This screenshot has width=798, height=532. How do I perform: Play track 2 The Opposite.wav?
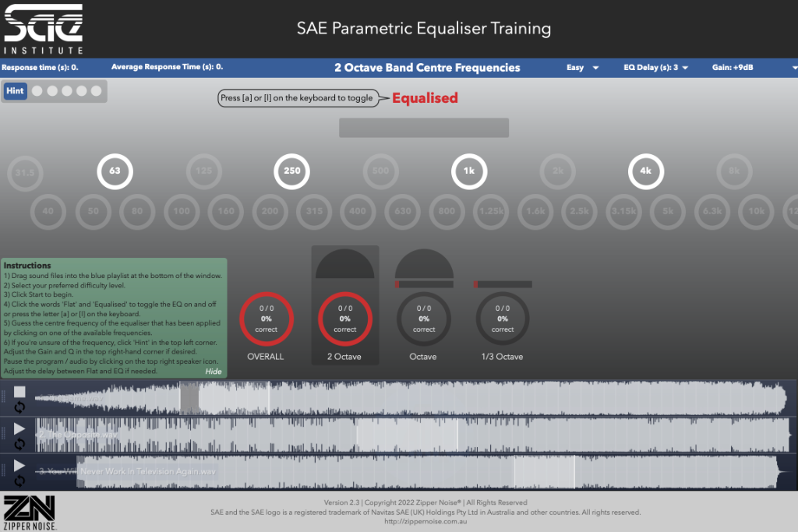[x=20, y=428]
